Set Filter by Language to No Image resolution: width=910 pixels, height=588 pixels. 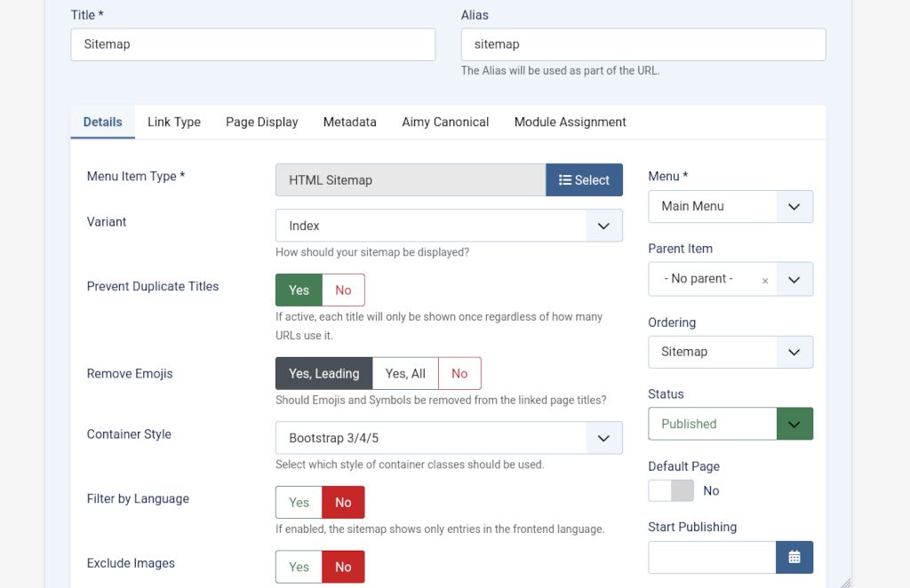(x=343, y=502)
